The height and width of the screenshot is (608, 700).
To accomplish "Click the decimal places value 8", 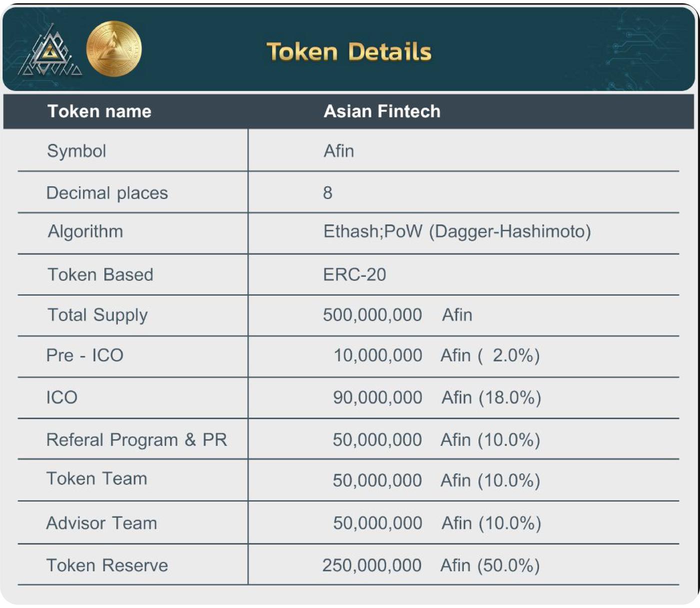I will pos(328,193).
